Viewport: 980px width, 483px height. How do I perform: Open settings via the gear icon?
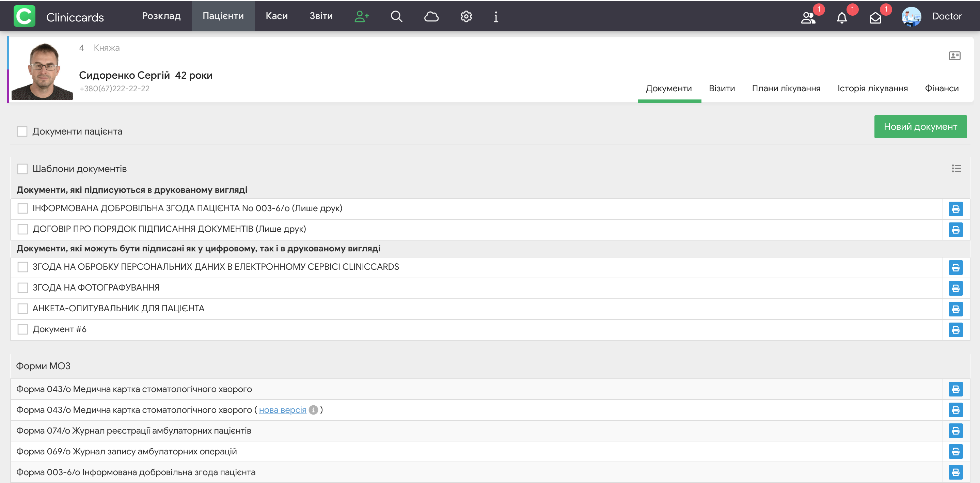[466, 16]
